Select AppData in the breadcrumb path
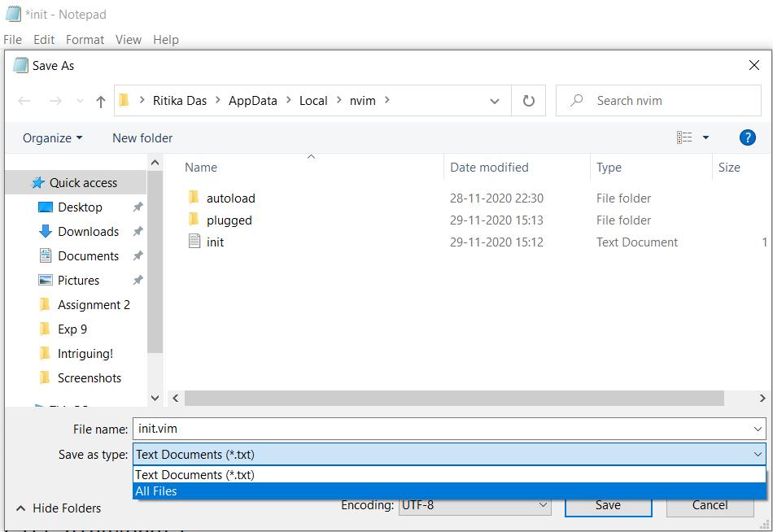 pyautogui.click(x=253, y=101)
